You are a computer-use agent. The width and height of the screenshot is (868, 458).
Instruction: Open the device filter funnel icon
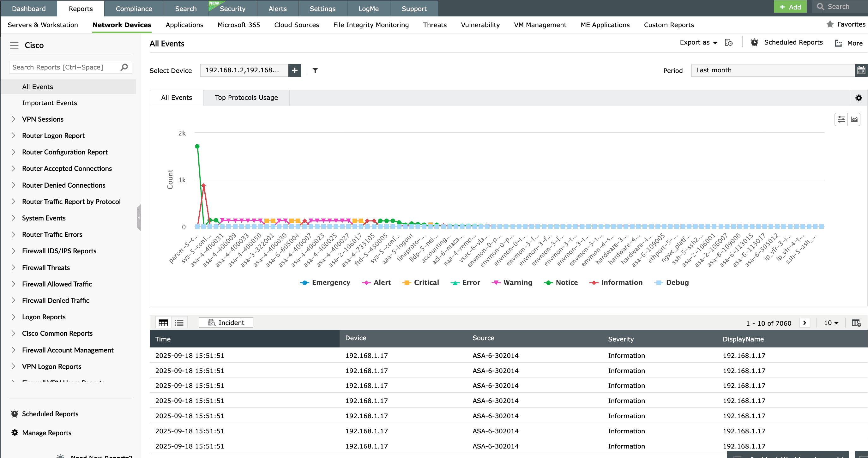(315, 70)
